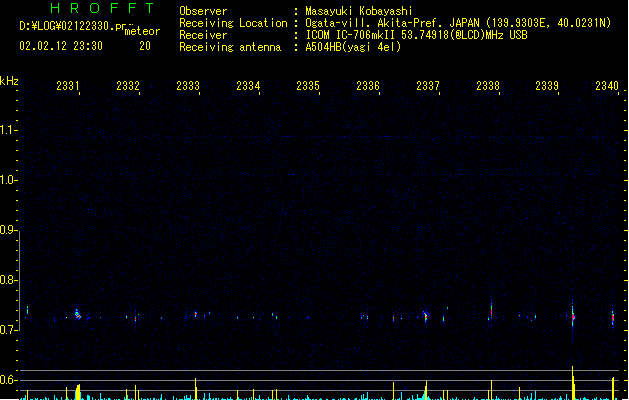Image resolution: width=629 pixels, height=400 pixels.
Task: Click time axis marker 2339
Action: (x=547, y=86)
